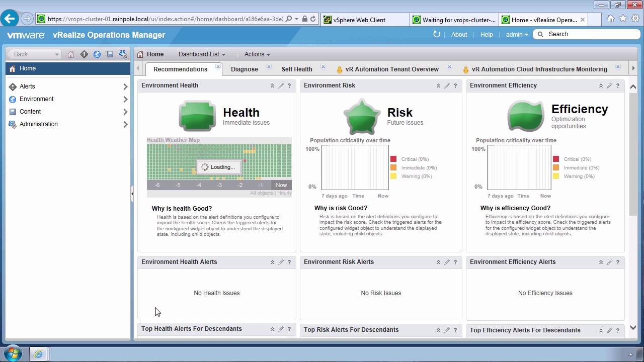
Task: Open the Dashboard List dropdown
Action: pos(202,54)
